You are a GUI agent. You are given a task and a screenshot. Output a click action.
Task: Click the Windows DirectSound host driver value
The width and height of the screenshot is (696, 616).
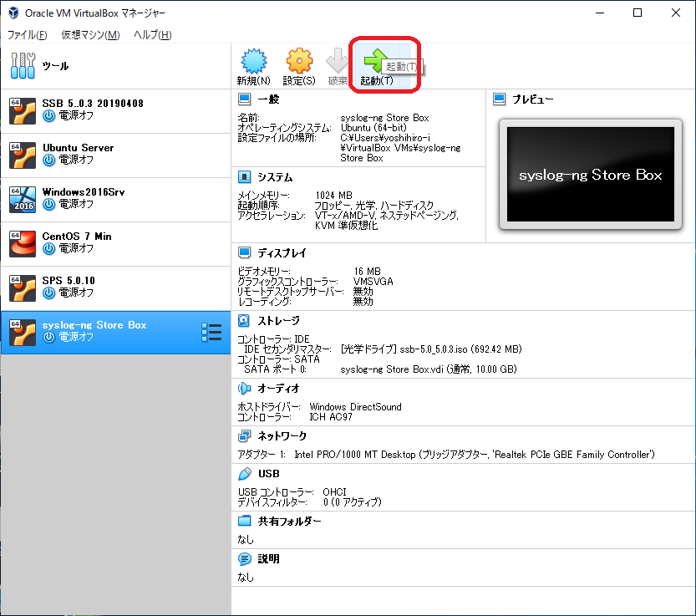pos(356,407)
